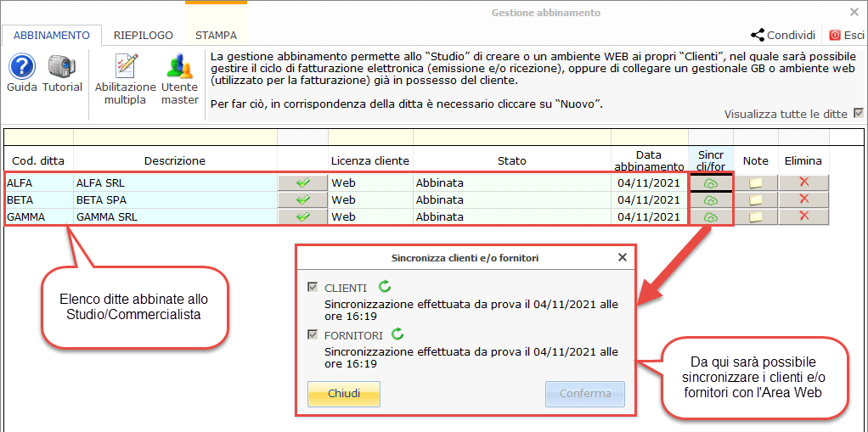
Task: Switch to the RIEPILOGO tab
Action: [143, 36]
